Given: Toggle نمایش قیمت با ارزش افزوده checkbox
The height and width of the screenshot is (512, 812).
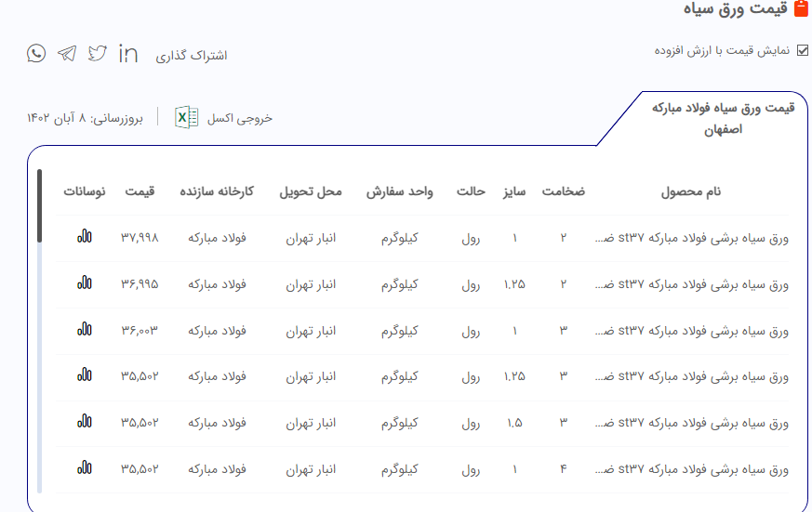Looking at the screenshot, I should coord(803,51).
